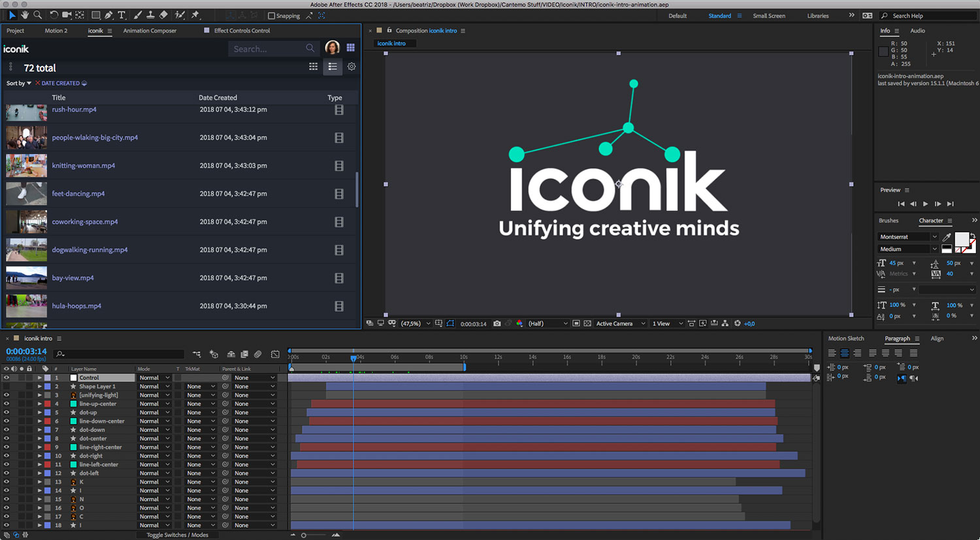Switch iconik panel to grid view
The width and height of the screenshot is (980, 540).
coord(314,67)
